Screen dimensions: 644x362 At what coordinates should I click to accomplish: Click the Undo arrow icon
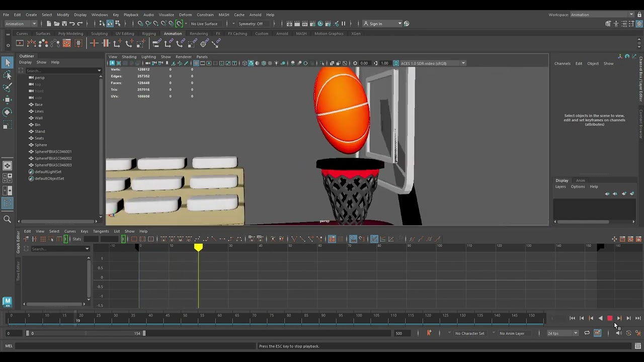point(72,24)
